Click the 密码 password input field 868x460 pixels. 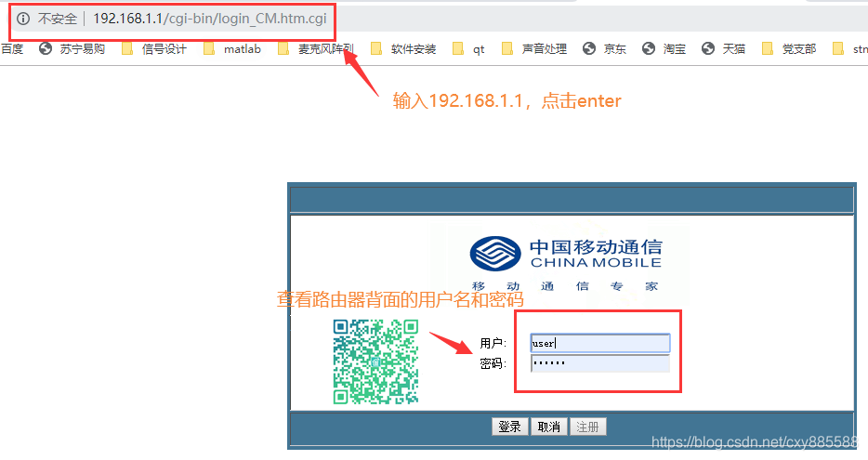click(x=600, y=363)
